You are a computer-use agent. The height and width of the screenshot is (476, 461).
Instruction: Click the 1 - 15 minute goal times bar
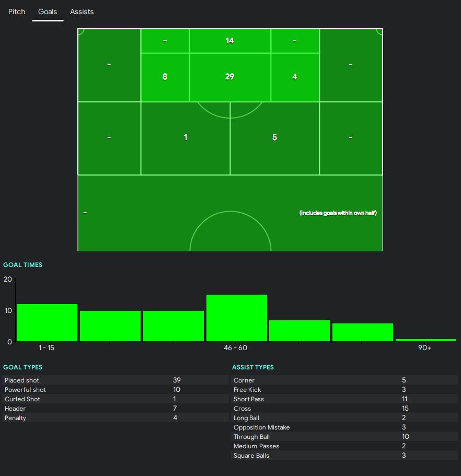(x=47, y=322)
